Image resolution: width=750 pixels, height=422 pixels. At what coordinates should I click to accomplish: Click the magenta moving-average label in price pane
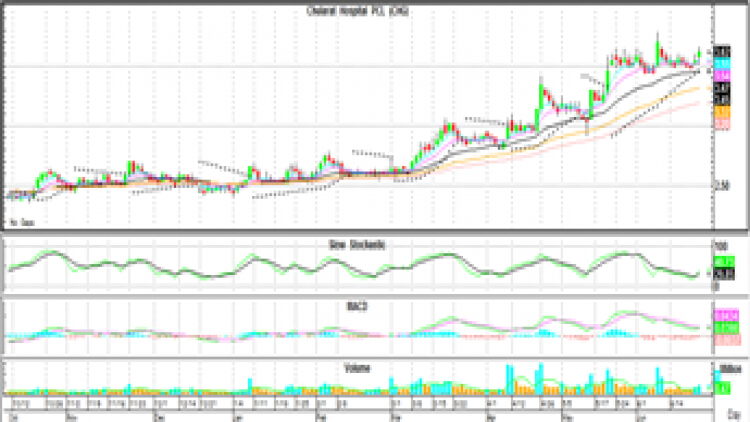coord(722,76)
